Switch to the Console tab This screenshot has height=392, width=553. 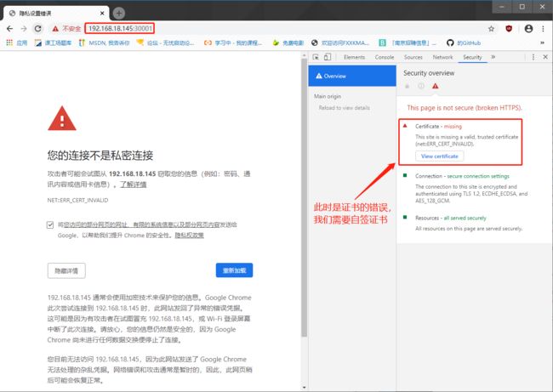tap(385, 57)
